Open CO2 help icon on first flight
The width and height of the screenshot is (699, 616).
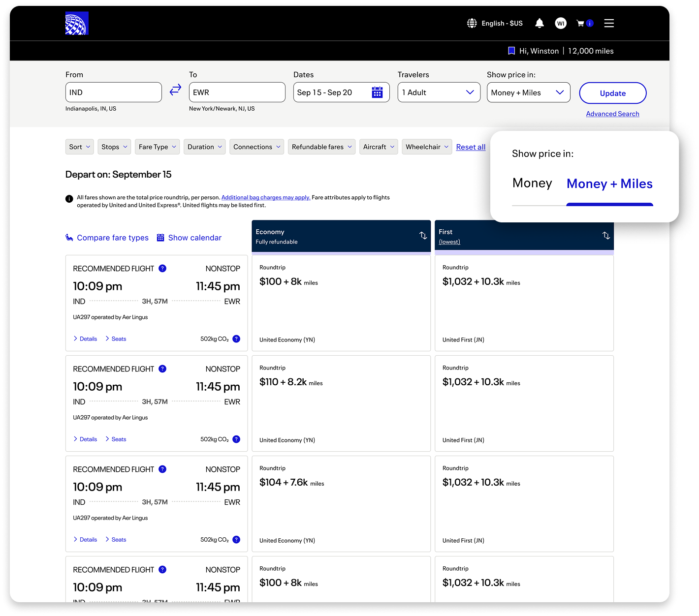236,339
